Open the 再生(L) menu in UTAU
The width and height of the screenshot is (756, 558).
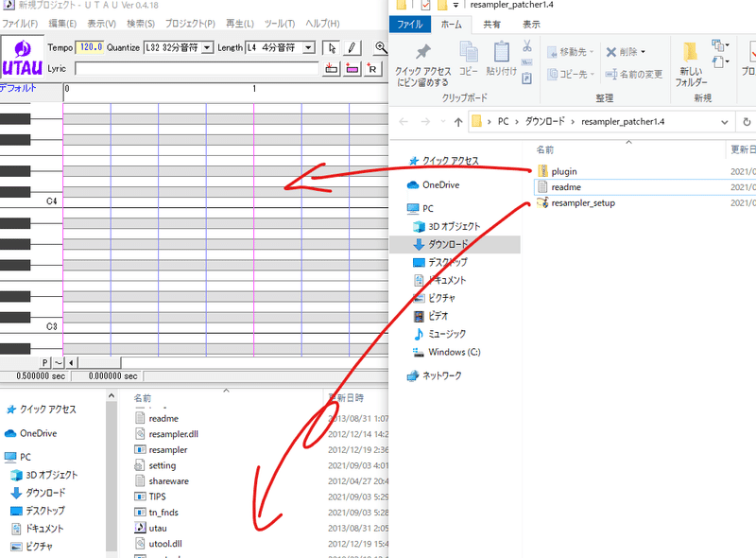(240, 23)
